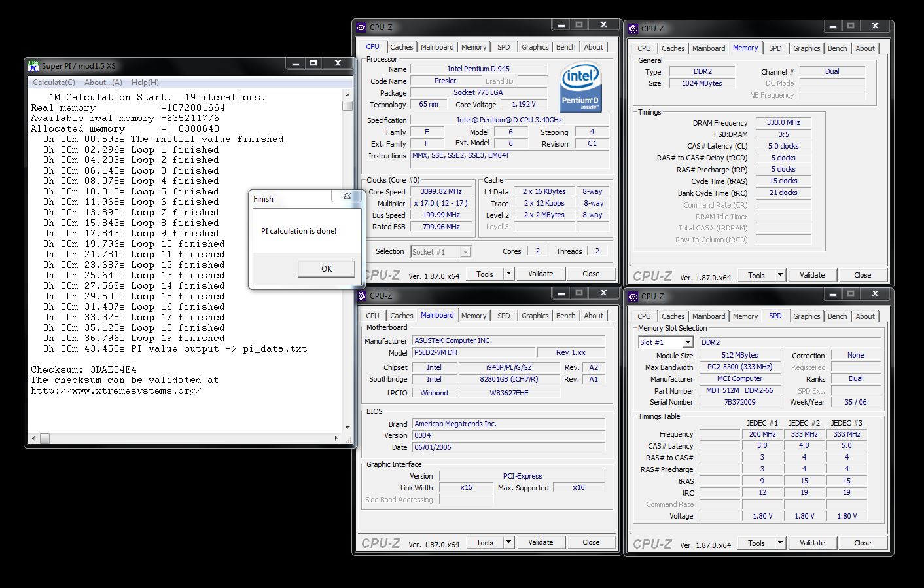Click the mainboard Model field P5LD2-VM DH
Viewport: 924px width, 588px height.
tap(474, 352)
